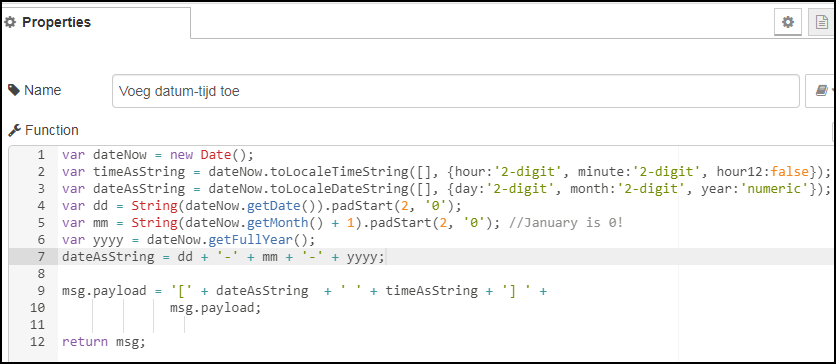Click the book library icon
This screenshot has width=836, height=364.
[x=821, y=91]
